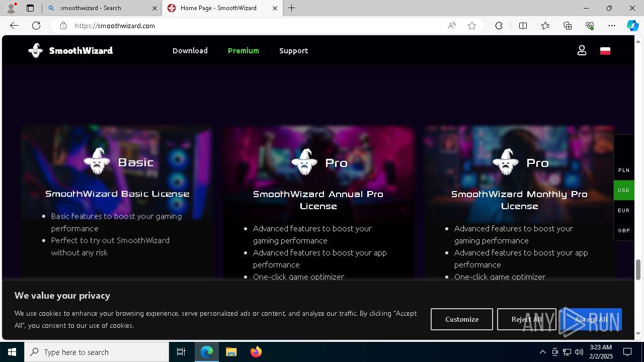Launch Firefox from taskbar

(x=256, y=352)
